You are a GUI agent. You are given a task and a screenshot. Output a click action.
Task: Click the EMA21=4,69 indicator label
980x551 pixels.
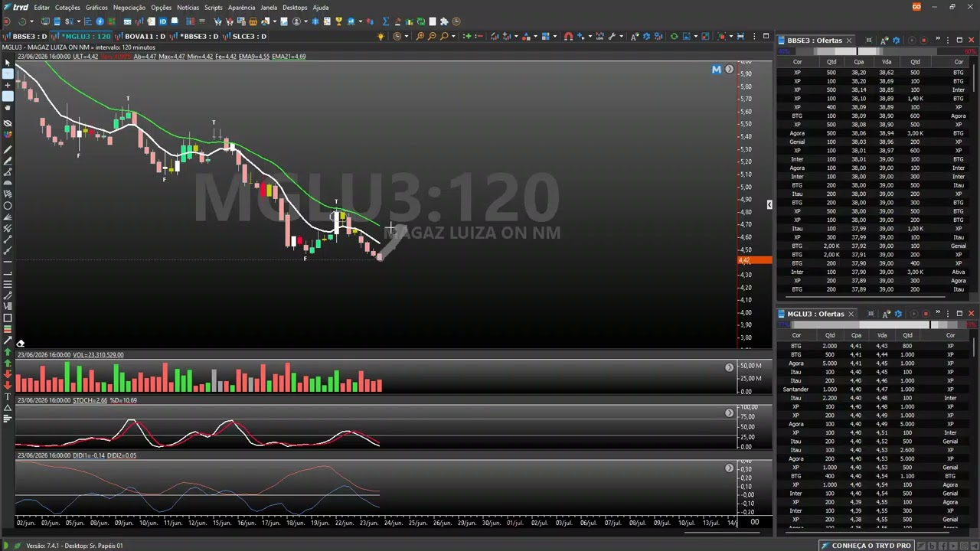click(x=289, y=57)
